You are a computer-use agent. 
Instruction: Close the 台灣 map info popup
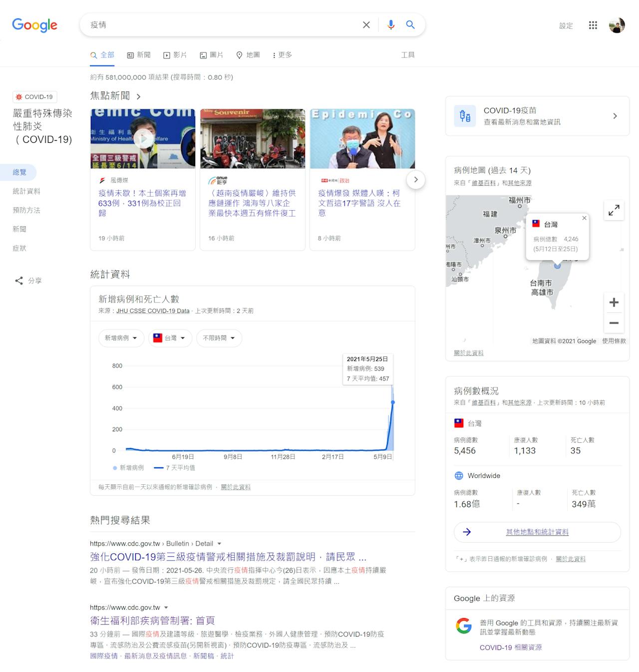tap(584, 218)
